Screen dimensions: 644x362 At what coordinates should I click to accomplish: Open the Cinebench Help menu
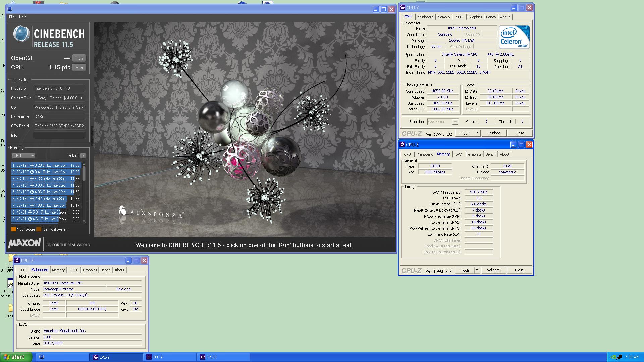(x=23, y=17)
